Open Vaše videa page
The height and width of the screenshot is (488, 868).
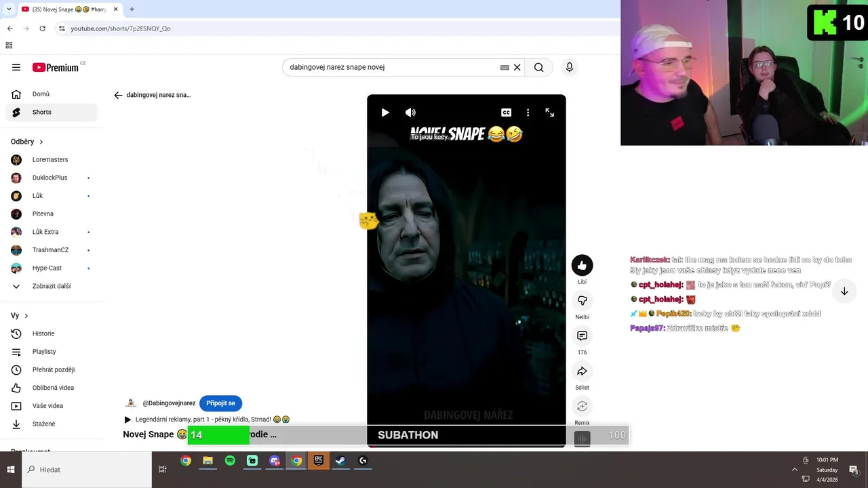52,406
